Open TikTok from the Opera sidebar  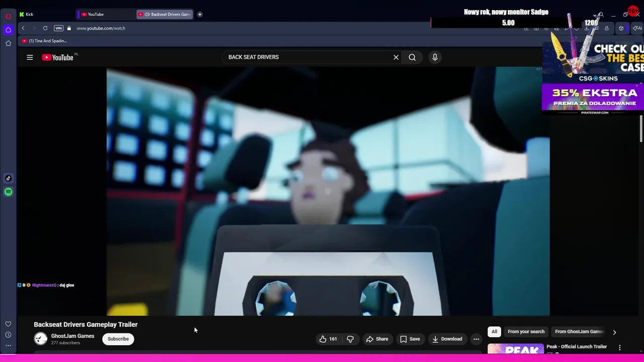tap(8, 178)
